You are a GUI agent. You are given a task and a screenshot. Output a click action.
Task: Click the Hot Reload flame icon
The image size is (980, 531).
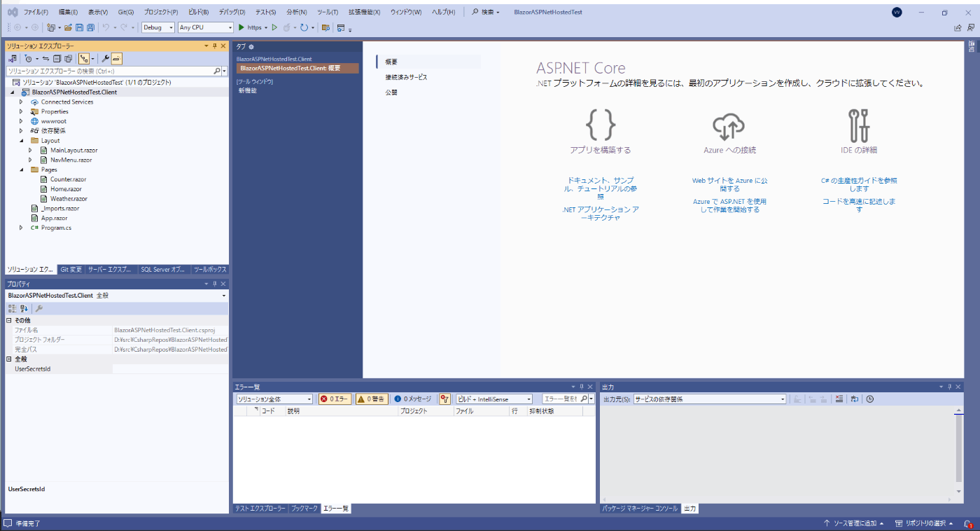click(x=286, y=27)
